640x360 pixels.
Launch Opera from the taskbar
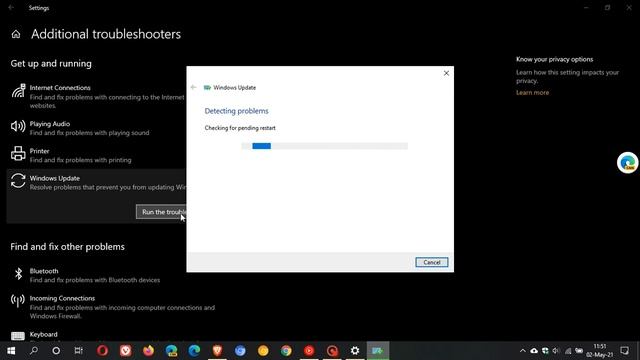click(x=102, y=351)
